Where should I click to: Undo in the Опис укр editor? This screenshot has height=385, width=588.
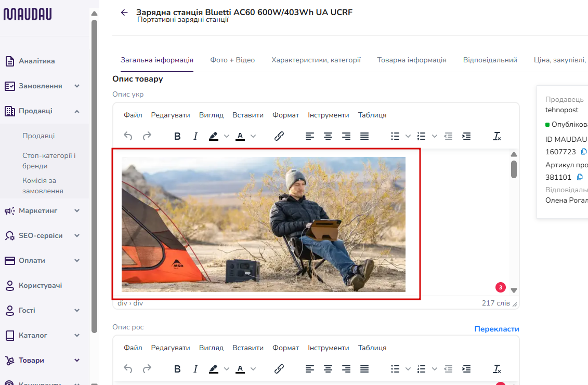[128, 136]
